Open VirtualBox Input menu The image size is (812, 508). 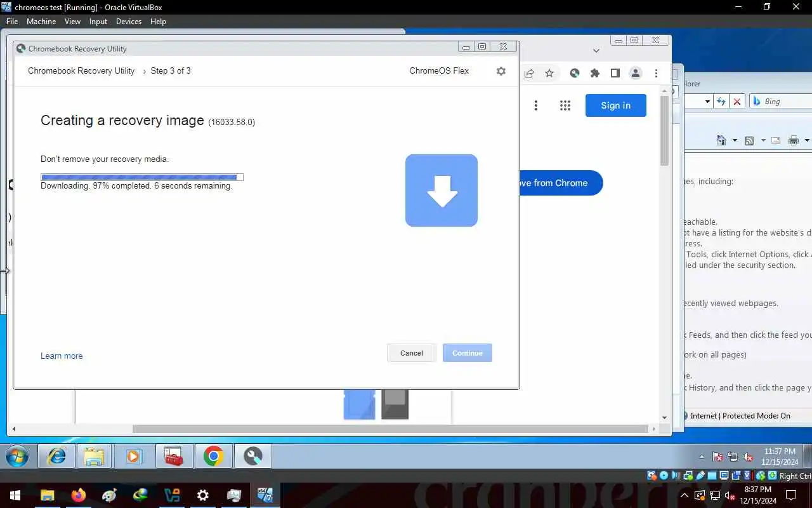pos(98,22)
